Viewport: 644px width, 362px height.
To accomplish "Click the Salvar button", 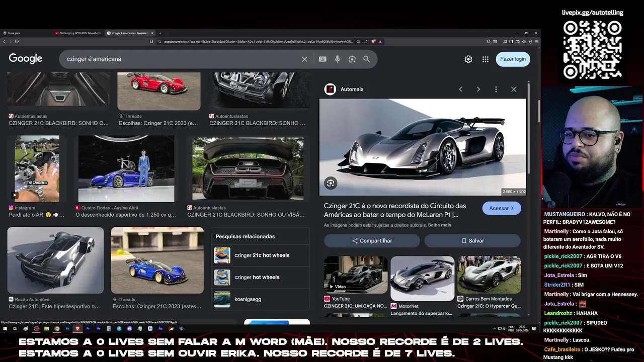I will pyautogui.click(x=472, y=241).
